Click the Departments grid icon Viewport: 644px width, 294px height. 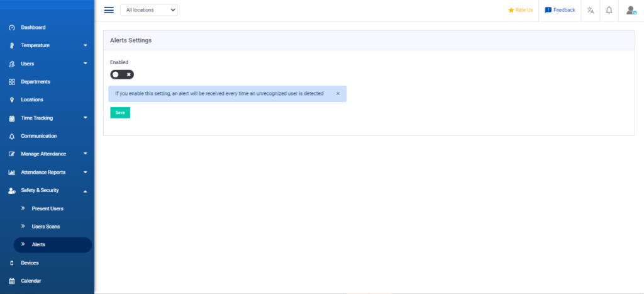12,82
